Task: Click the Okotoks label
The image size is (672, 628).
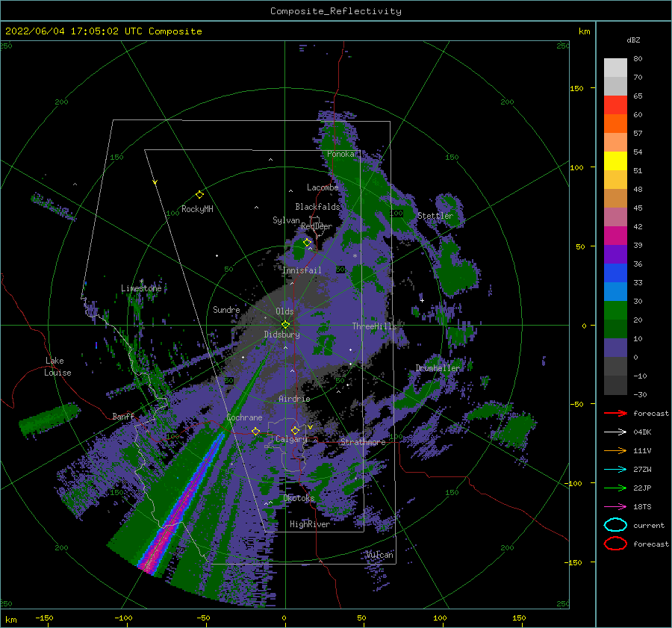Action: coord(299,498)
